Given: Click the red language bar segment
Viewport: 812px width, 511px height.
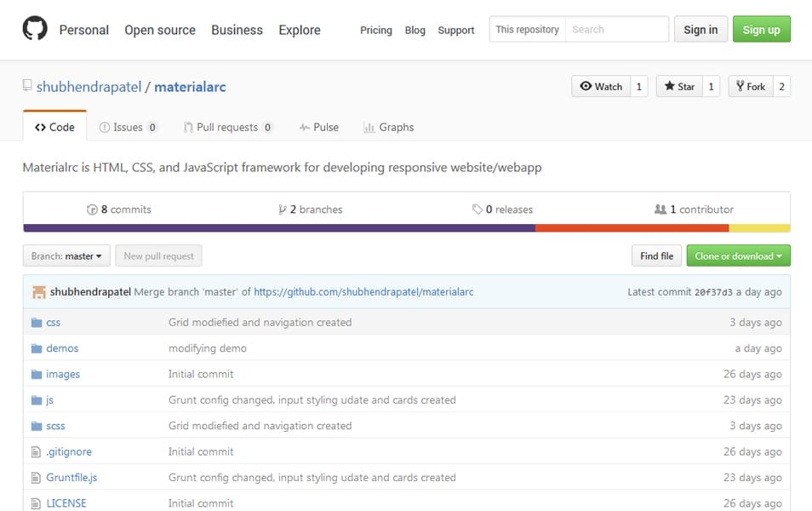Looking at the screenshot, I should (x=632, y=228).
